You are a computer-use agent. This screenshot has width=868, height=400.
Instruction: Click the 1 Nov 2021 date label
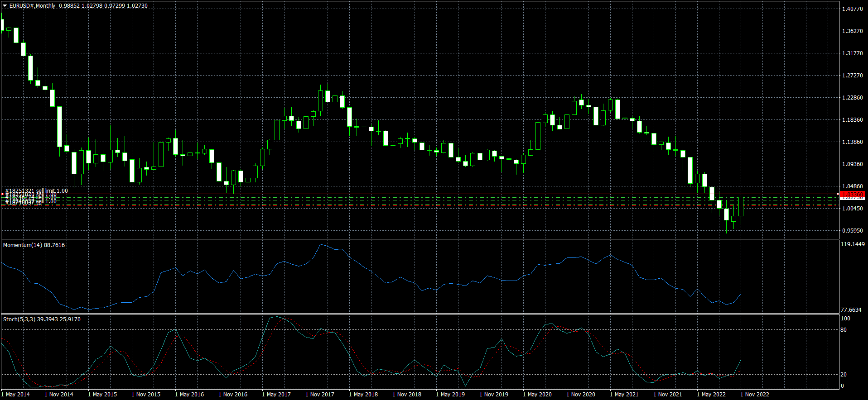point(668,395)
